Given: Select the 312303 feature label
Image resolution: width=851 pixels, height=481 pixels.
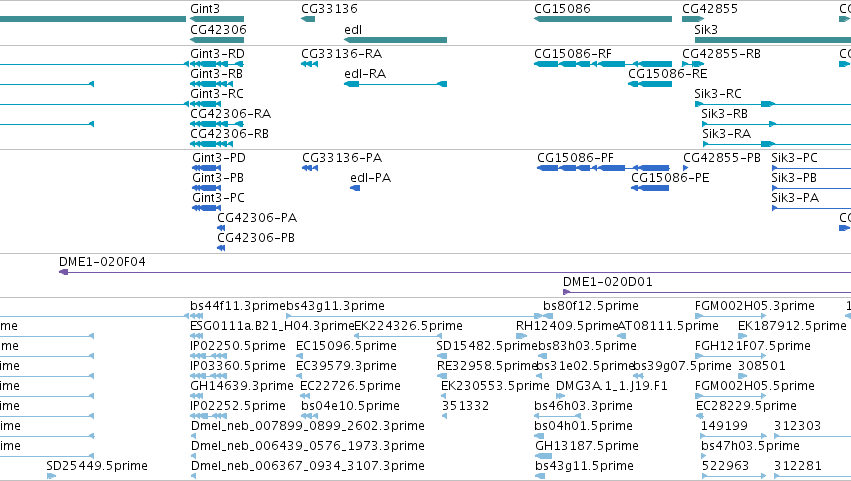Looking at the screenshot, I should [797, 426].
